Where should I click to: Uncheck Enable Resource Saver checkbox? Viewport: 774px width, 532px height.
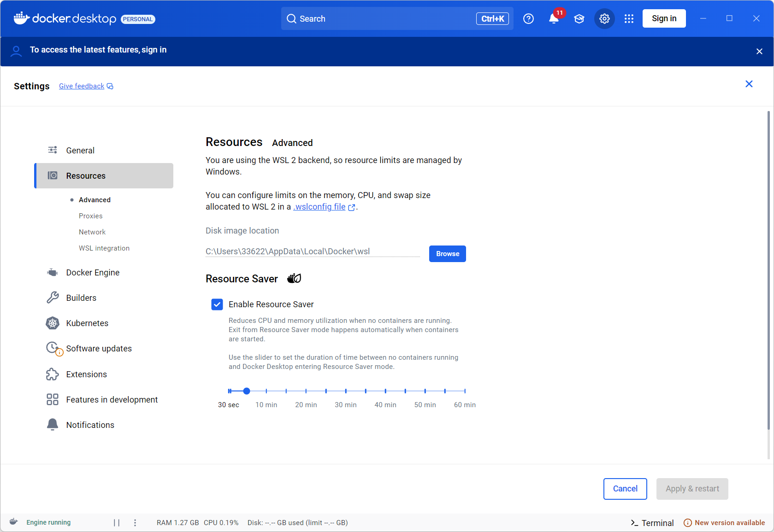pos(217,304)
